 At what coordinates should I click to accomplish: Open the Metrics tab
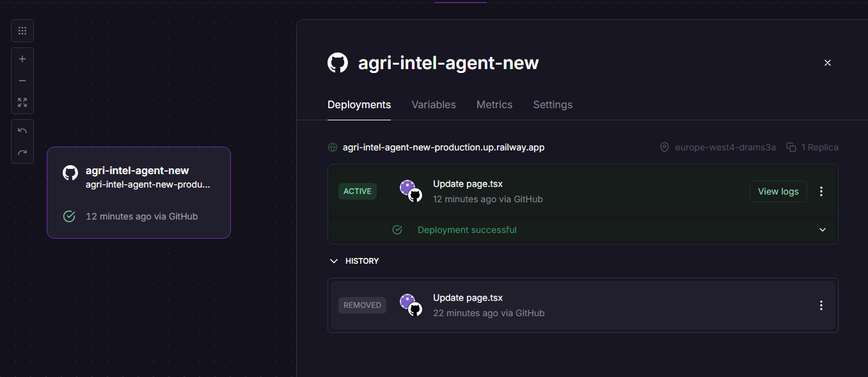point(494,104)
